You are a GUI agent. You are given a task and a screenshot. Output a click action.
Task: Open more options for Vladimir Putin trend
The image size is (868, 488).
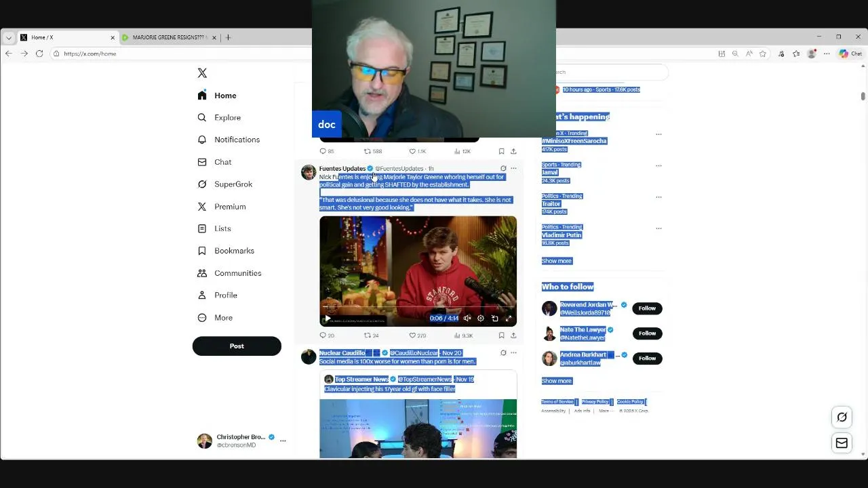(x=658, y=228)
